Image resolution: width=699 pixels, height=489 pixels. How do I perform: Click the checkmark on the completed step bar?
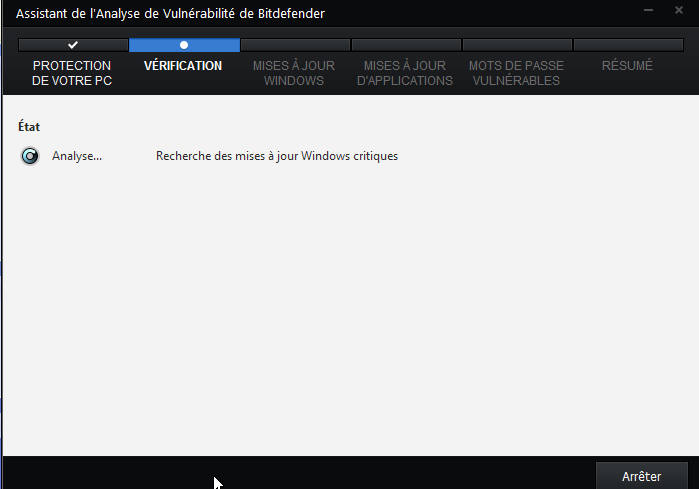point(73,45)
